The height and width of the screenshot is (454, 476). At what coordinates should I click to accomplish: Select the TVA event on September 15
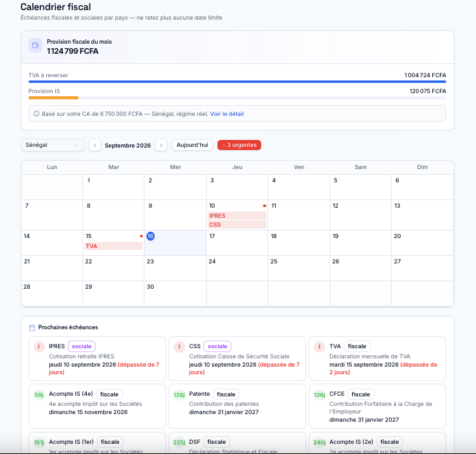[113, 246]
